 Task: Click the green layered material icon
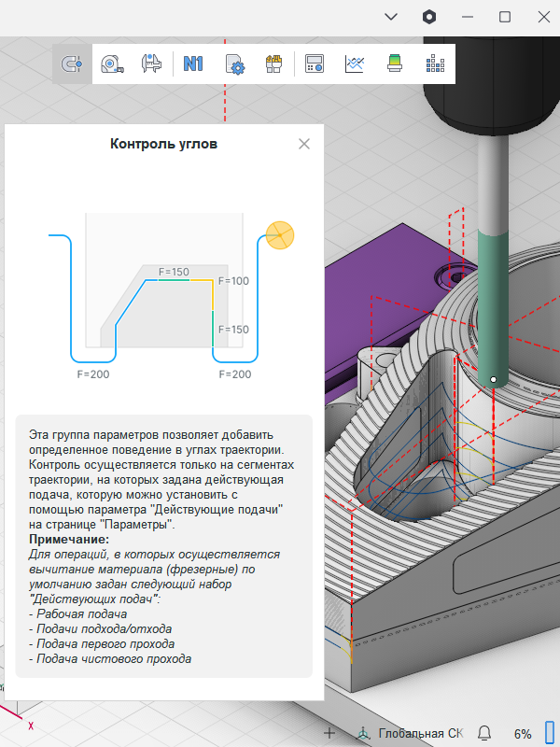click(x=395, y=63)
